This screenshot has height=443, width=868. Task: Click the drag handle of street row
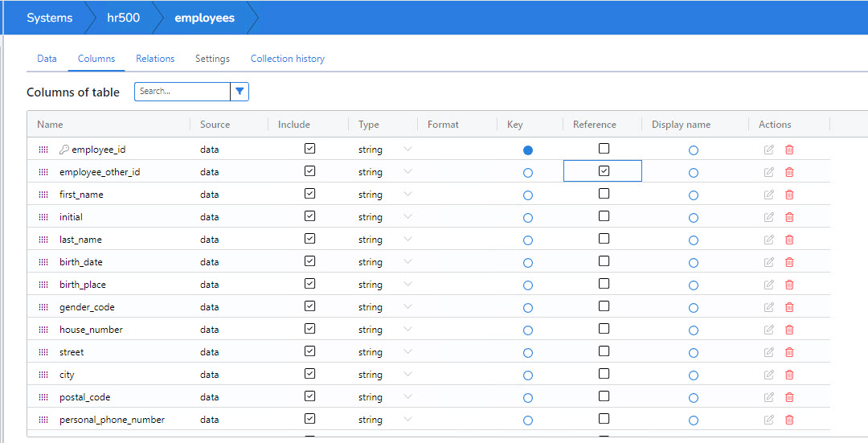coord(43,352)
